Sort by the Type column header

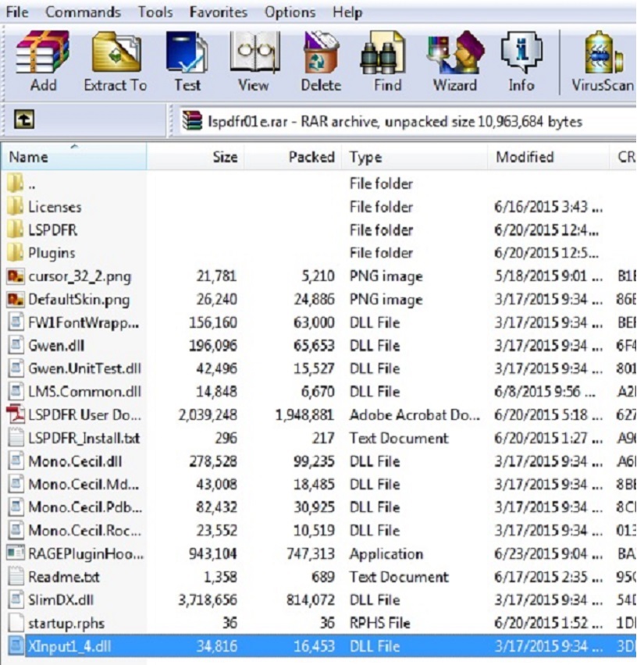click(415, 157)
